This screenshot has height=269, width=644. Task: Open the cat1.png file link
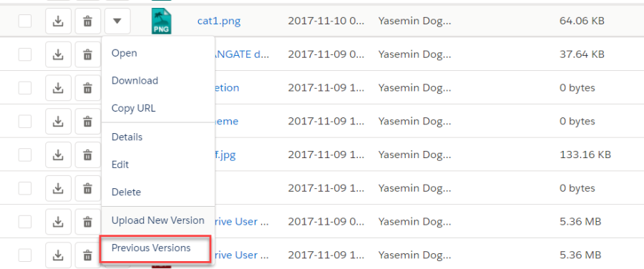point(219,21)
